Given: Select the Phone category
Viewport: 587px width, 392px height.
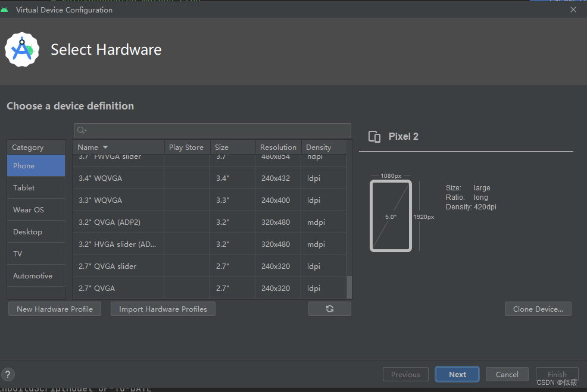Looking at the screenshot, I should 36,166.
